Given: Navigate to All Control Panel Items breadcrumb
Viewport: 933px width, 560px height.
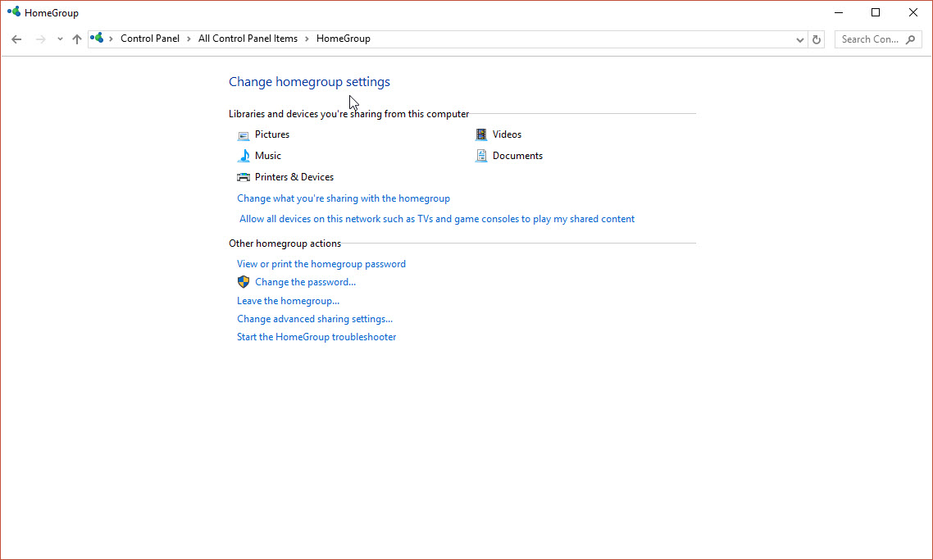Looking at the screenshot, I should [248, 39].
